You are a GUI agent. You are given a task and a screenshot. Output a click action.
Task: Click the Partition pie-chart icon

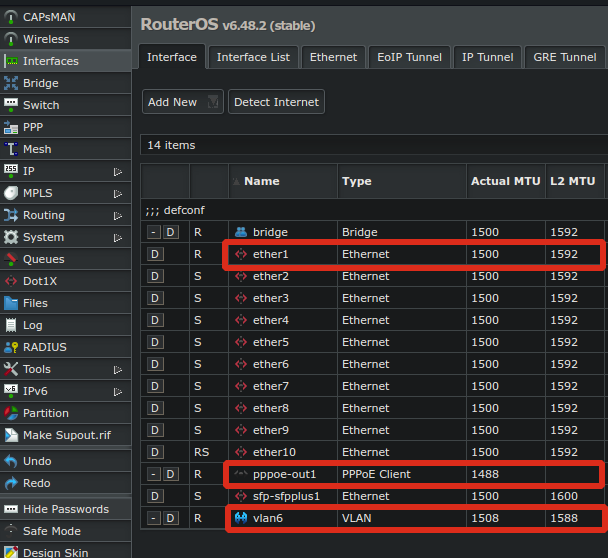pyautogui.click(x=12, y=413)
